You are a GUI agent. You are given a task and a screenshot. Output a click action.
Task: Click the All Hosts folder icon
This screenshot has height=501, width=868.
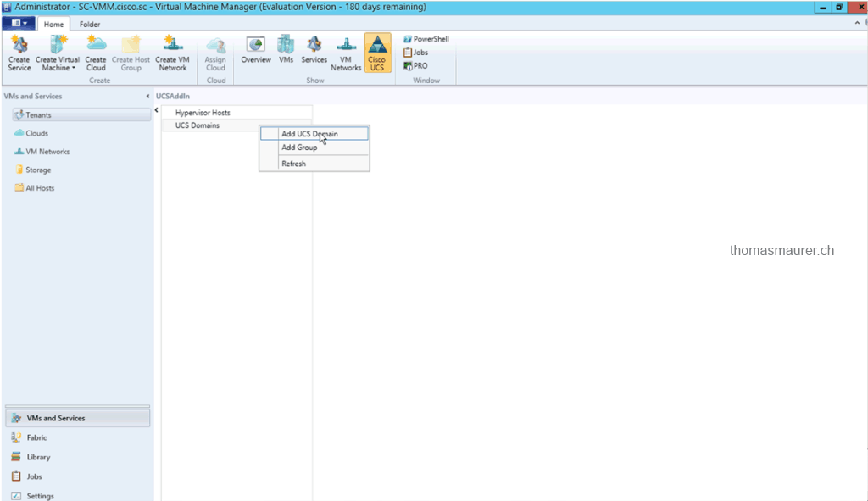pyautogui.click(x=19, y=187)
